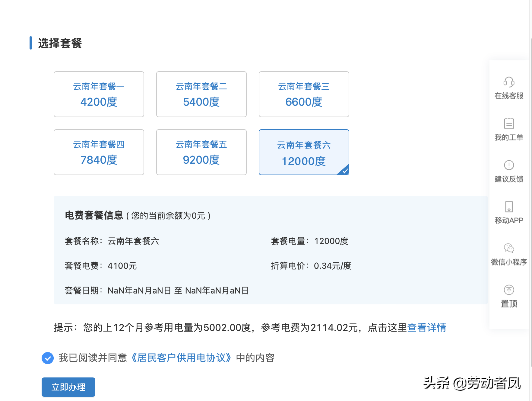Select plan 云南年套餐五 9200度
The image size is (532, 401).
[201, 152]
